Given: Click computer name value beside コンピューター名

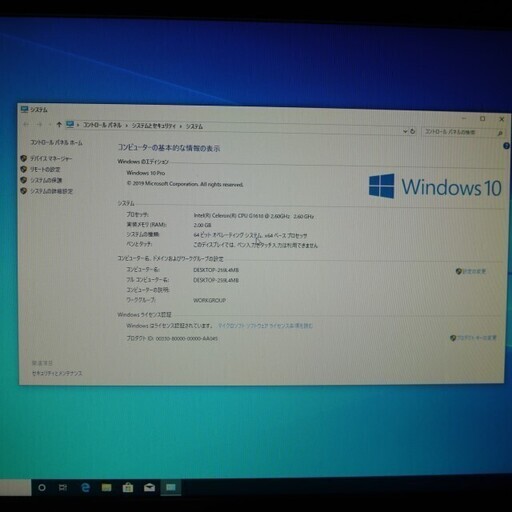Looking at the screenshot, I should [216, 270].
